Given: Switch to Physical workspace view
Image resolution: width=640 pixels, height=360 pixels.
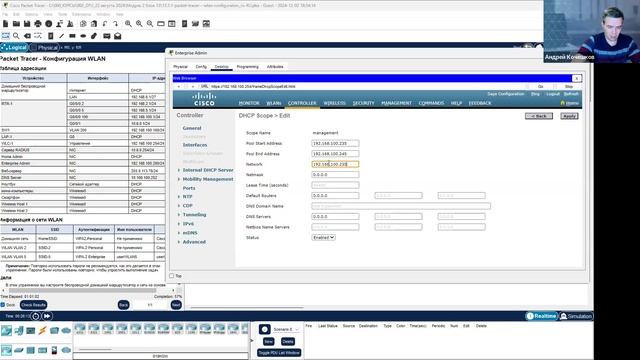Looking at the screenshot, I should 44,47.
